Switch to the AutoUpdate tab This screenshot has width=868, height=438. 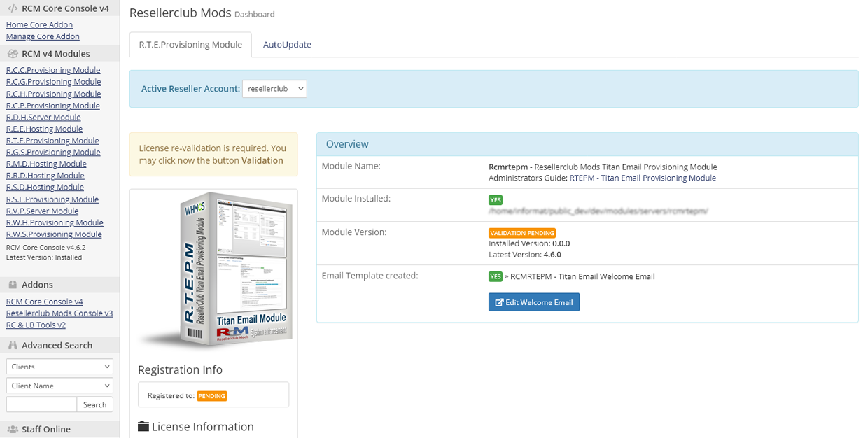(287, 44)
